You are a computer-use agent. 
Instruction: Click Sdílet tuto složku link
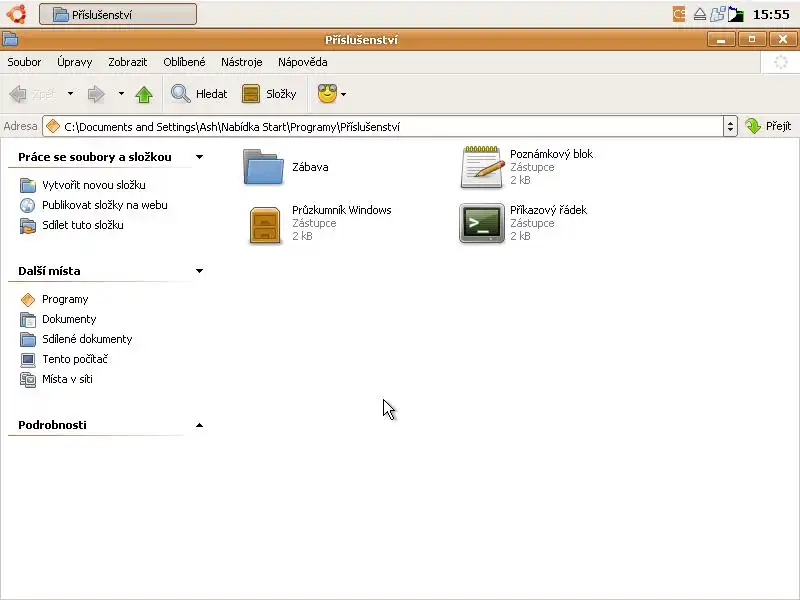83,225
